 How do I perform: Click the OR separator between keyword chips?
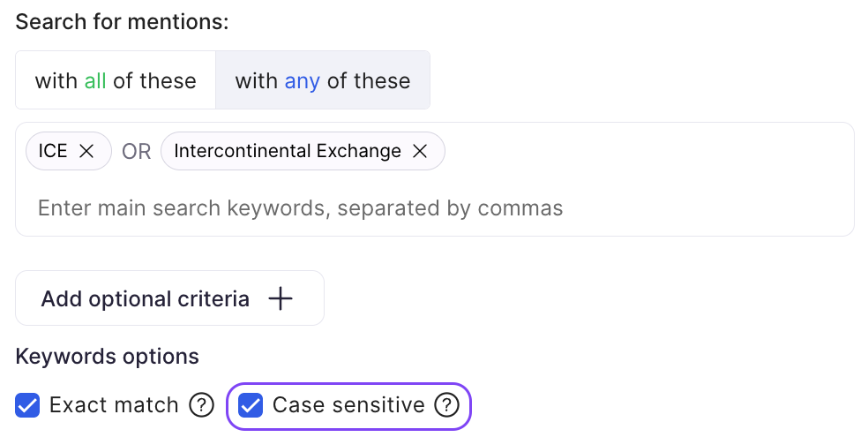[137, 151]
